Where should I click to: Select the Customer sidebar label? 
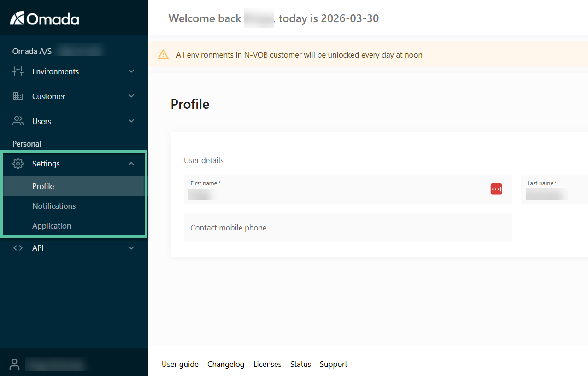(49, 96)
